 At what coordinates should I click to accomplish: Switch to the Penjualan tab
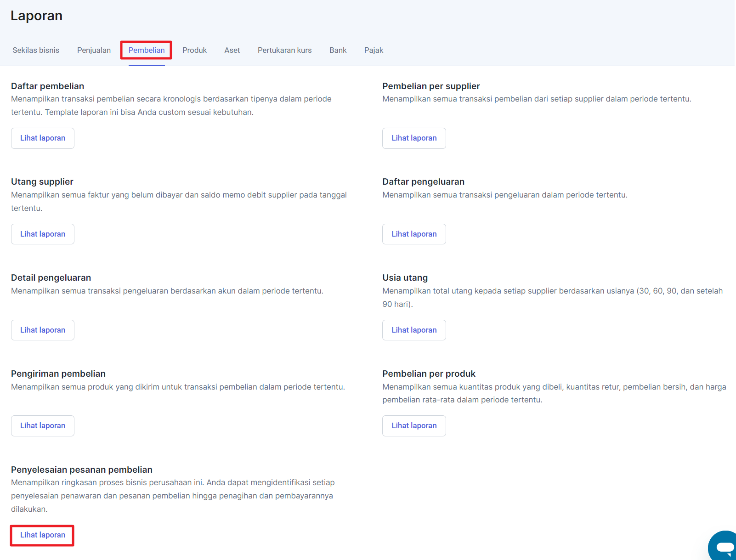coord(94,50)
